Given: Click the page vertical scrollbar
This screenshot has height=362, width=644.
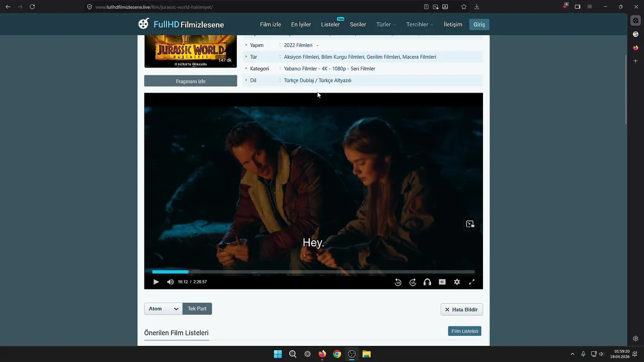Looking at the screenshot, I should point(626,89).
